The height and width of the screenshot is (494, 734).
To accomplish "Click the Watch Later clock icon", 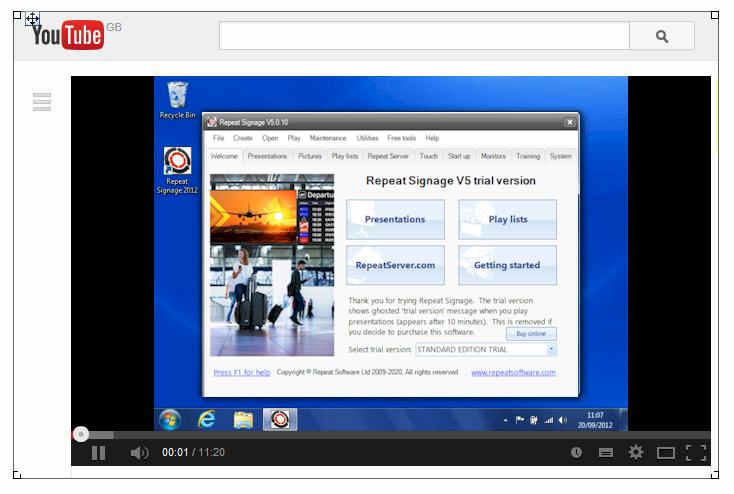I will pyautogui.click(x=576, y=452).
